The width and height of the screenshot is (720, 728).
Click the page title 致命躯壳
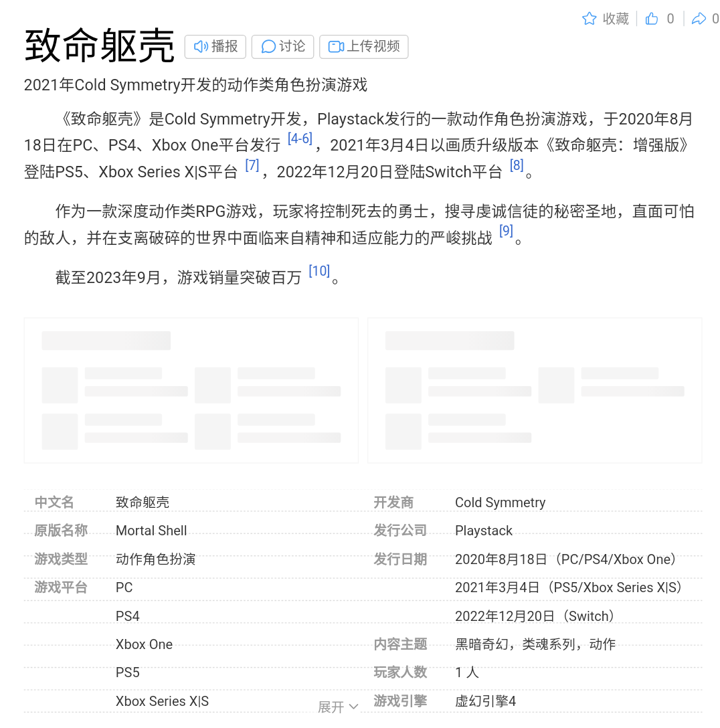(x=99, y=45)
